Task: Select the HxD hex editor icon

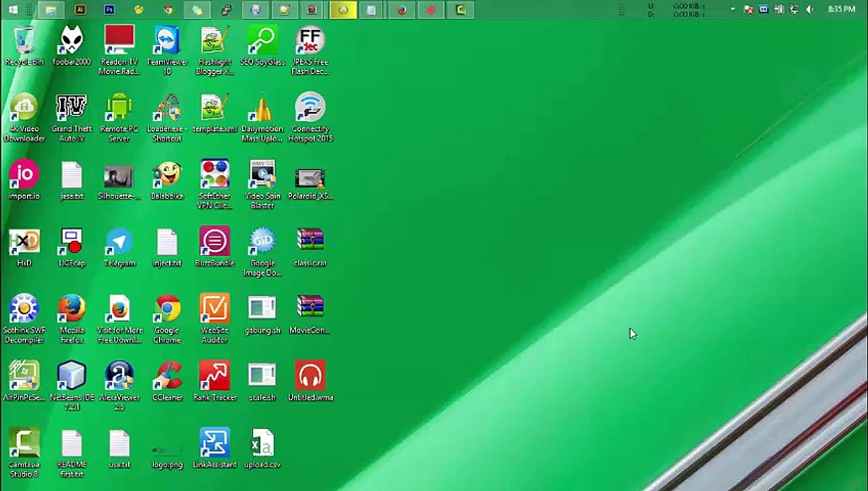Action: click(x=24, y=248)
